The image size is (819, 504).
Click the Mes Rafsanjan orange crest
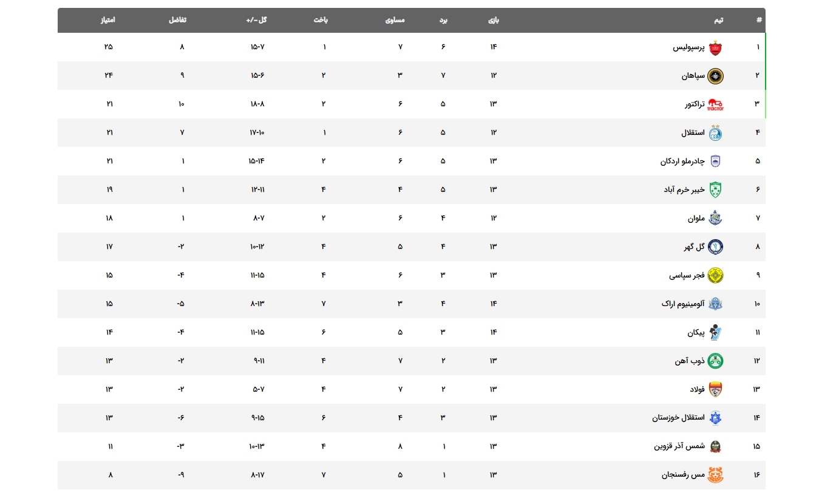716,475
